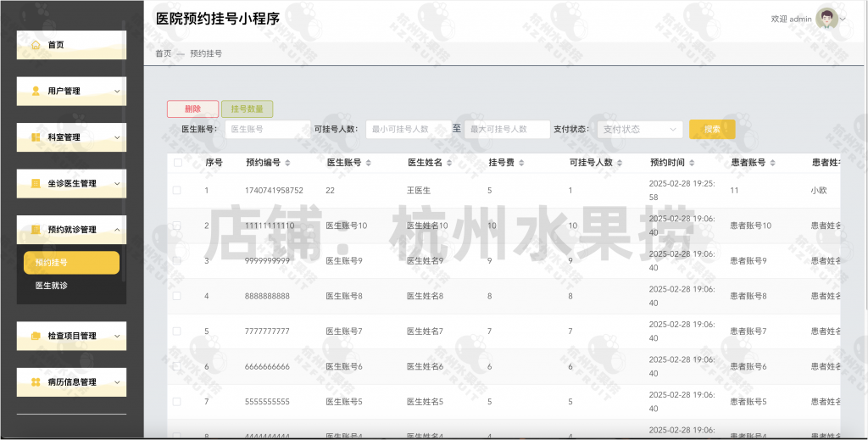Sort by 患者账号 column arrows
The width and height of the screenshot is (868, 440).
pyautogui.click(x=772, y=163)
